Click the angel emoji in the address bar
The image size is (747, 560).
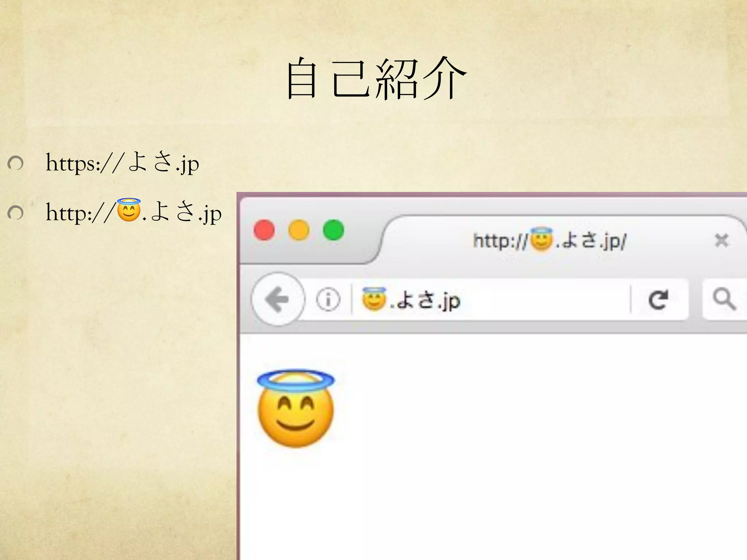[x=373, y=299]
